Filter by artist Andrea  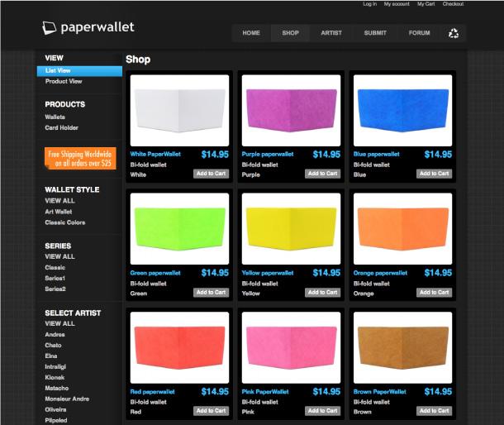pyautogui.click(x=55, y=335)
